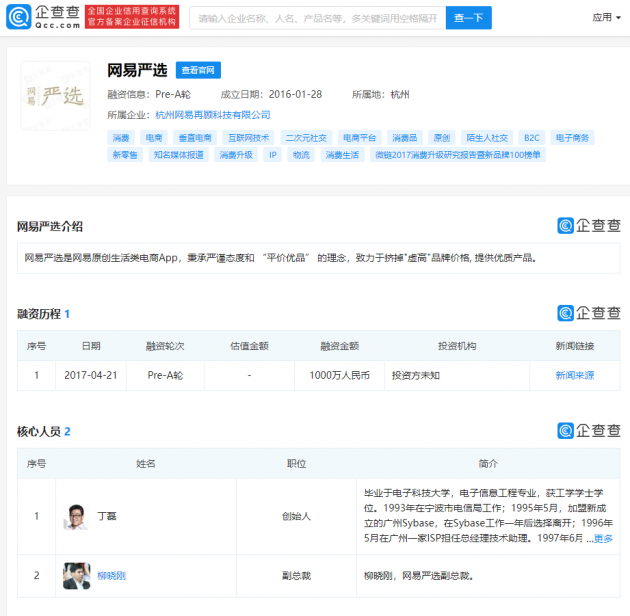This screenshot has width=630, height=616.
Task: Click the 2017-04-21 date cell
Action: click(91, 375)
